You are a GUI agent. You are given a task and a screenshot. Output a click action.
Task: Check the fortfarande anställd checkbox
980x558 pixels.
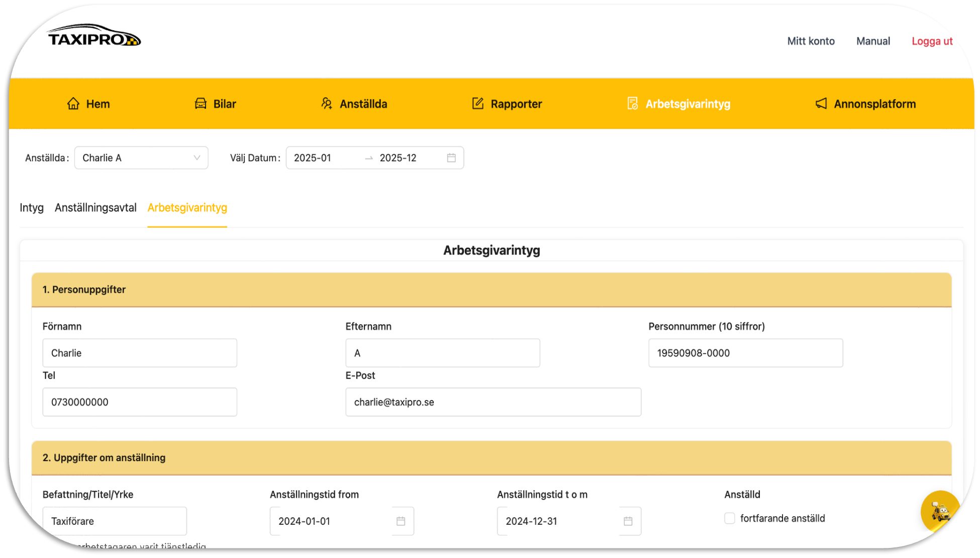click(730, 518)
